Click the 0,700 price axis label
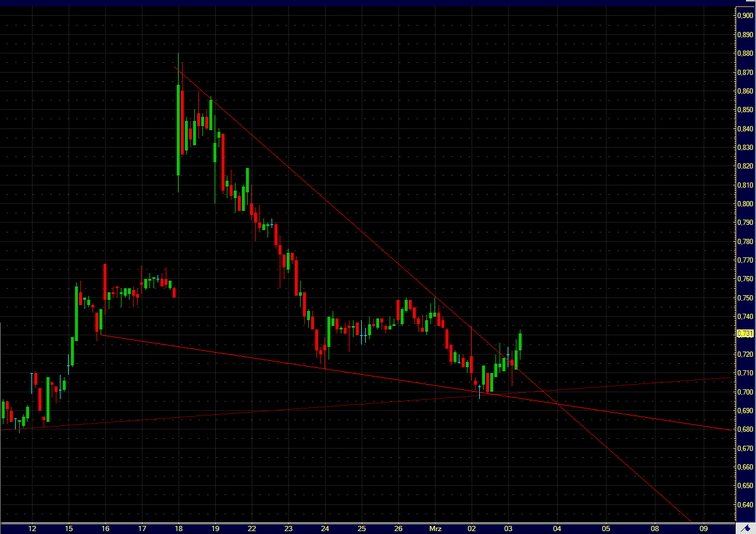The height and width of the screenshot is (534, 756). [745, 392]
